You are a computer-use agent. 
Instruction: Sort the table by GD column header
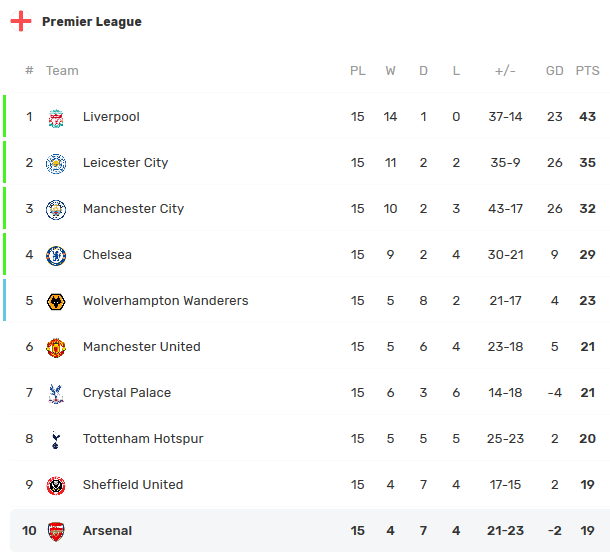(x=555, y=71)
